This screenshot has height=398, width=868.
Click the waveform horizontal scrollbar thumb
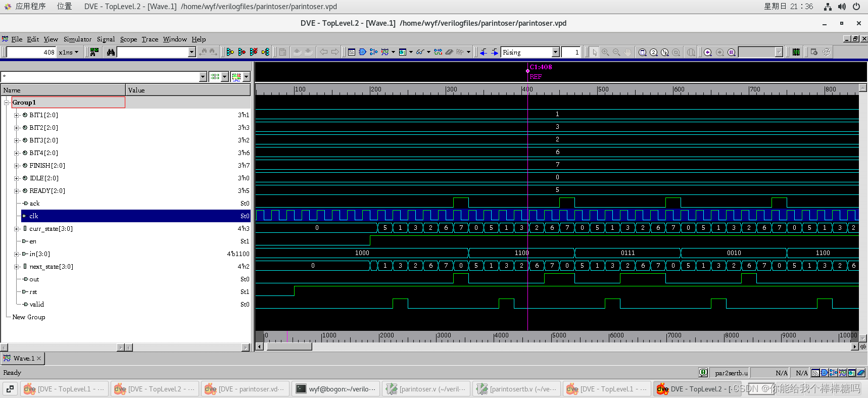[x=289, y=346]
